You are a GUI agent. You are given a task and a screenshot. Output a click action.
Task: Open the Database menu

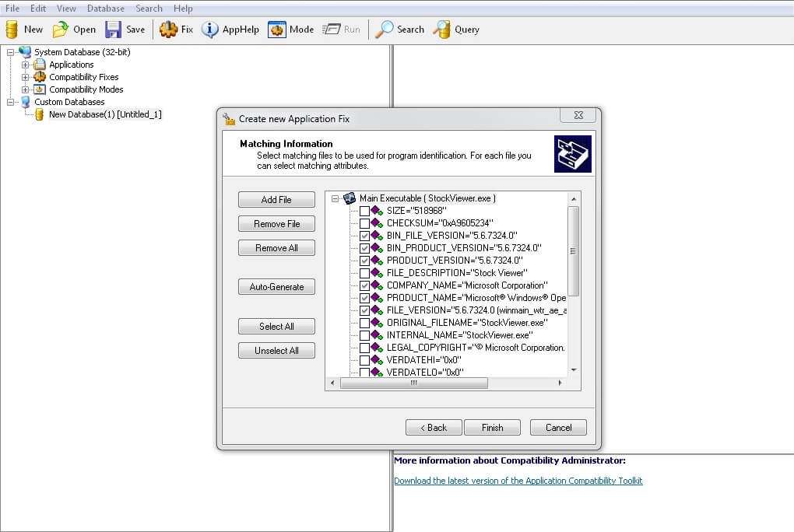105,8
